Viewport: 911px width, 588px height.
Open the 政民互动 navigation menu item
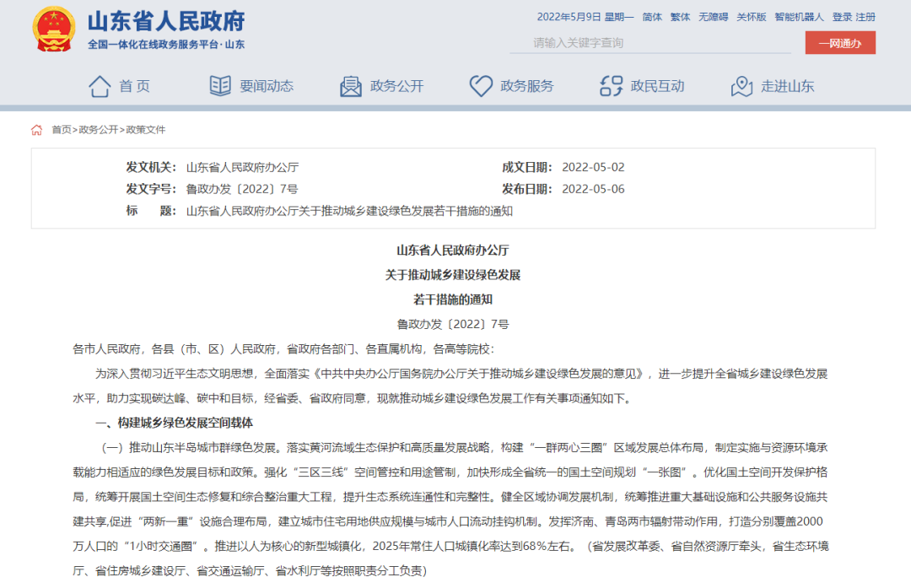coord(658,86)
